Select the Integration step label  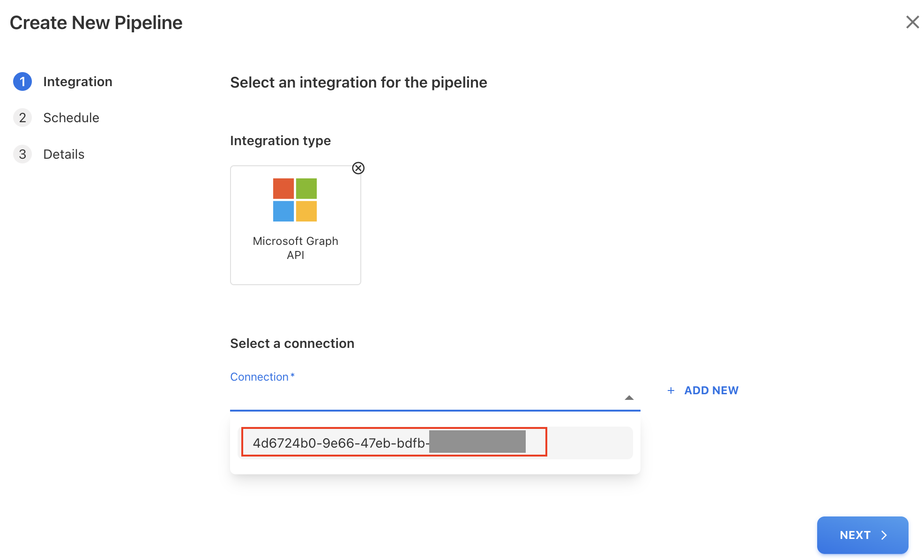[77, 81]
